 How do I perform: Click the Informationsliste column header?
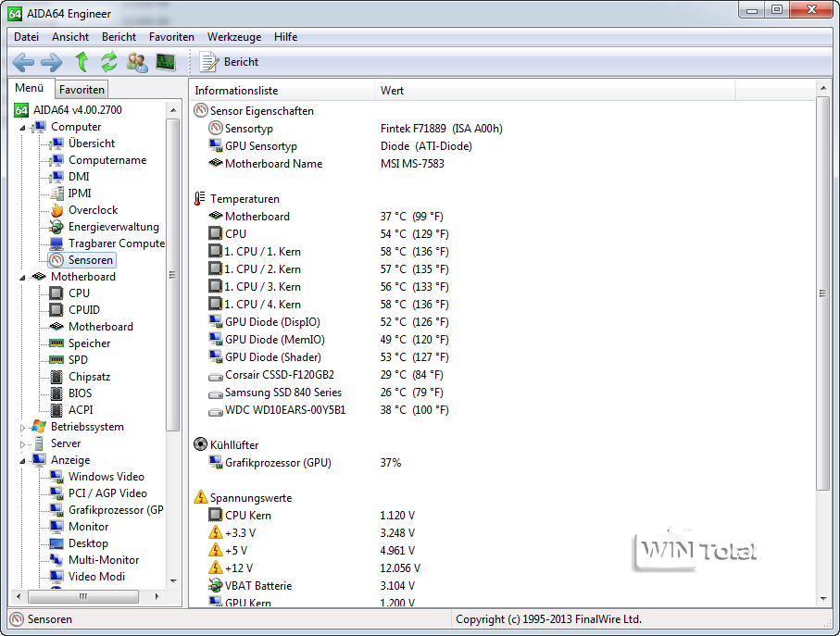282,91
